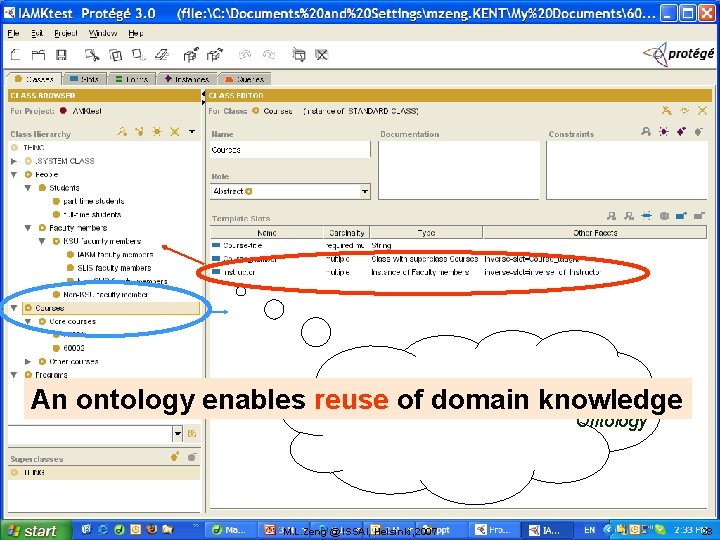The height and width of the screenshot is (540, 720).
Task: Collapse the Faculty members tree node
Action: tap(28, 228)
